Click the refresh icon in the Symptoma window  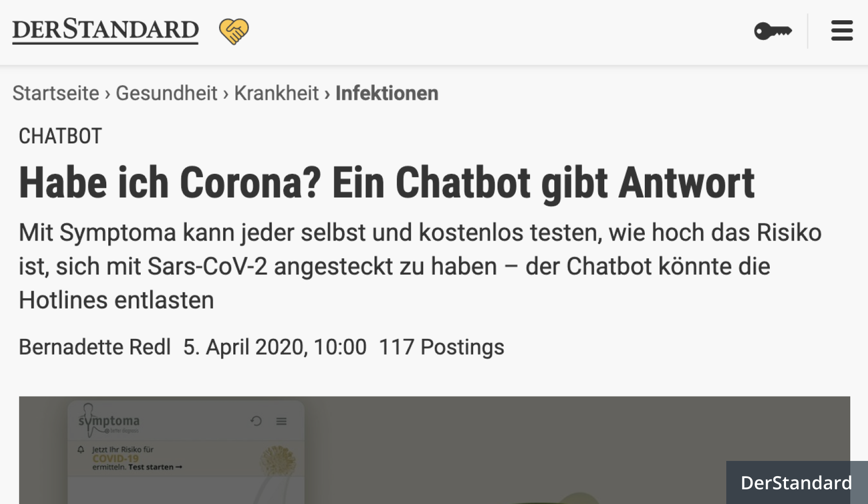pos(256,421)
